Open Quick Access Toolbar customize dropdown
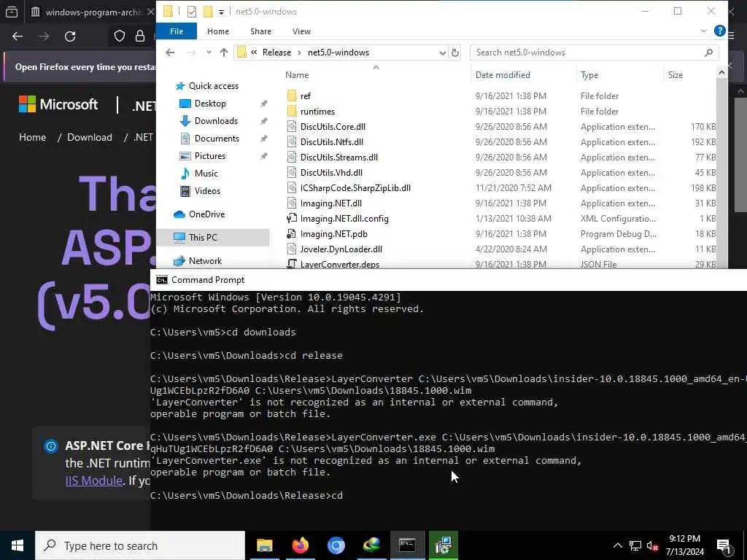 click(x=221, y=12)
